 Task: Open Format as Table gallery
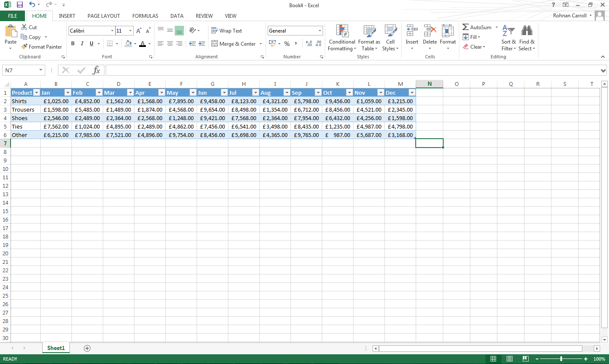(x=369, y=38)
